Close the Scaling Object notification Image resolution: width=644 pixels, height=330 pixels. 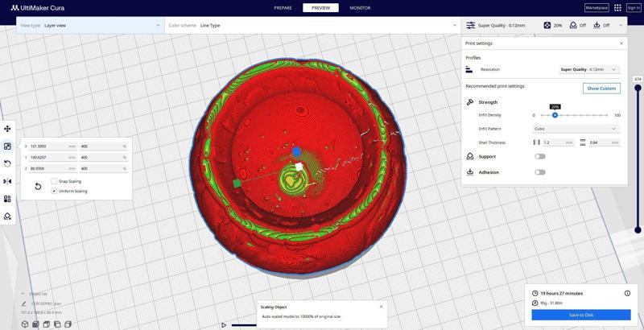pos(381,307)
